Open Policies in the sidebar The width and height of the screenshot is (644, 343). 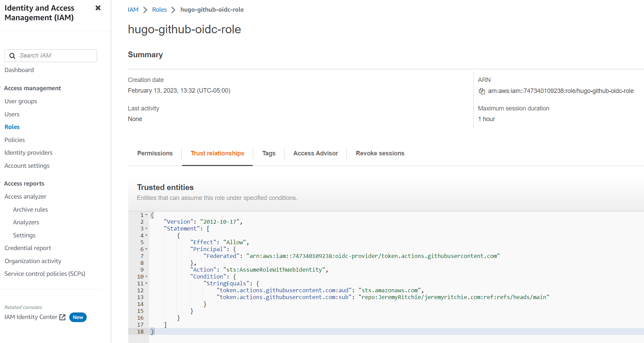[x=15, y=140]
